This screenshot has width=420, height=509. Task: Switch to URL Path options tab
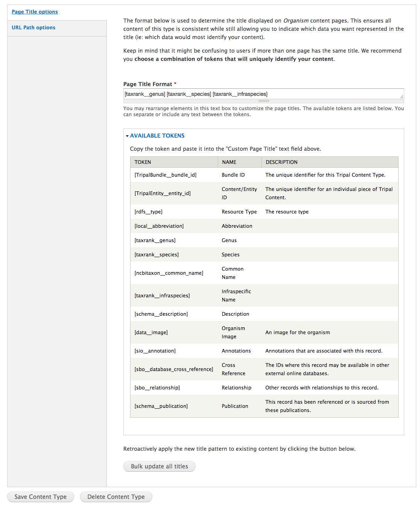click(x=33, y=27)
